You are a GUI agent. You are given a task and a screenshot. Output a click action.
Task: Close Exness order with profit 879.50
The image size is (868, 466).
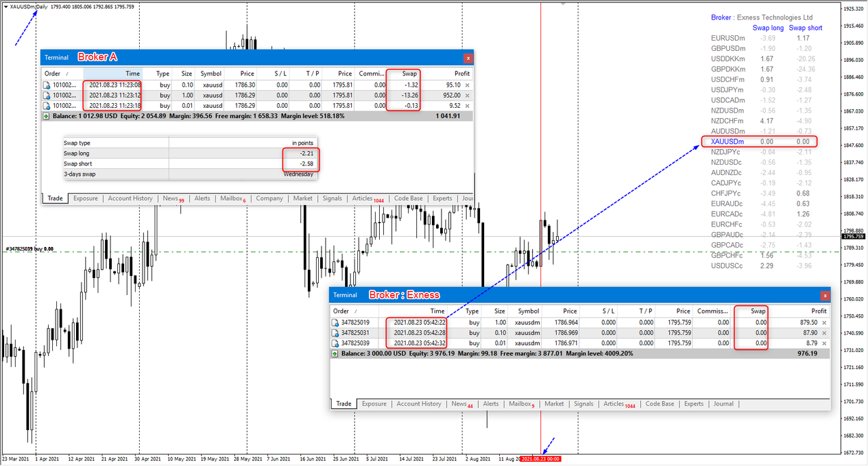point(824,323)
